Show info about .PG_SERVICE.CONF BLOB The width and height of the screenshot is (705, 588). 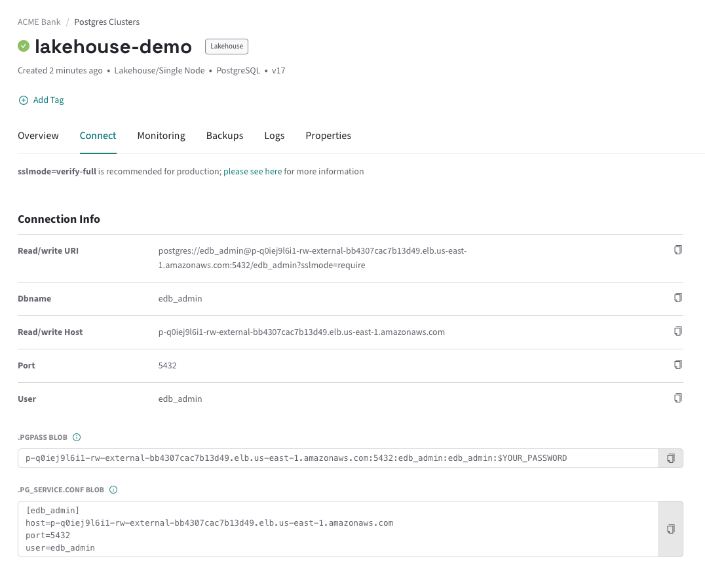tap(113, 490)
